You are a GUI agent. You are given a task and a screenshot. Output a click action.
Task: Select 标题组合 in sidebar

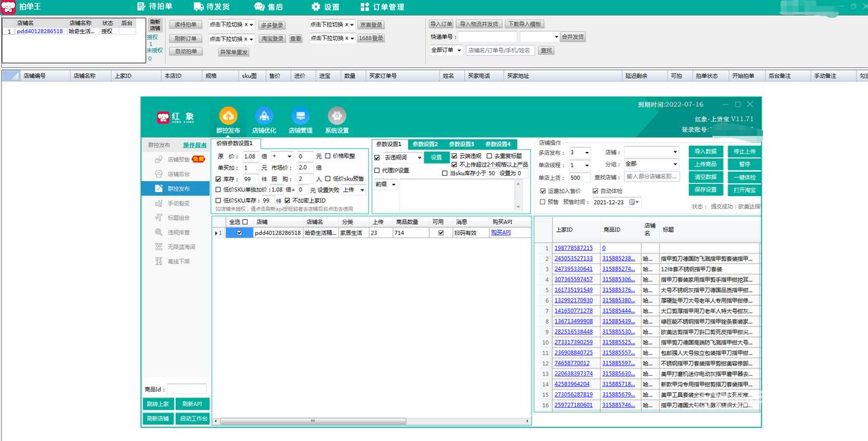point(176,218)
